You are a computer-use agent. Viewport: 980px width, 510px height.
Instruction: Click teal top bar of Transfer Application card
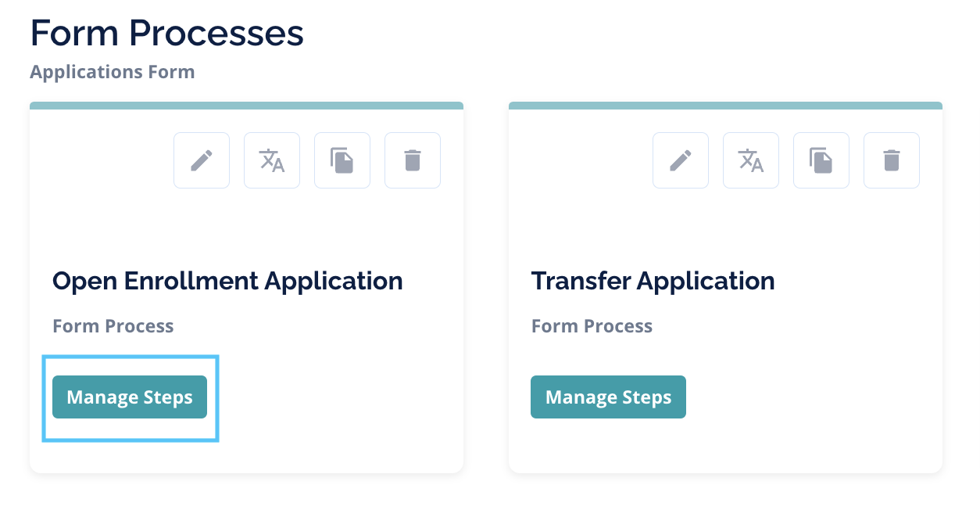coord(725,106)
